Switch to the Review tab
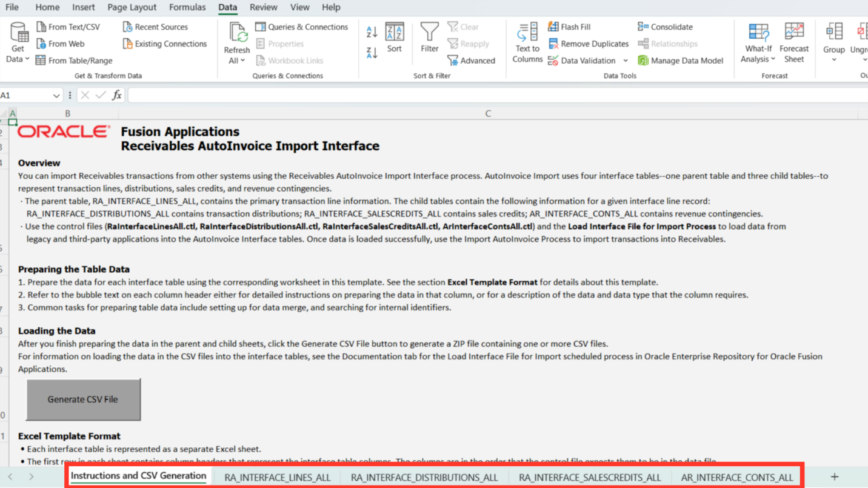The image size is (868, 488). pyautogui.click(x=263, y=7)
